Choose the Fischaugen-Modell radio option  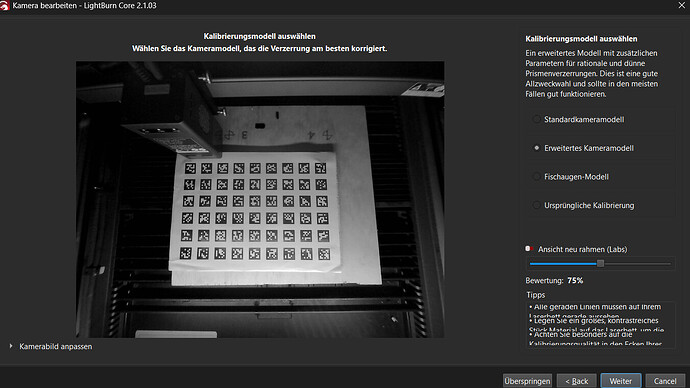536,177
